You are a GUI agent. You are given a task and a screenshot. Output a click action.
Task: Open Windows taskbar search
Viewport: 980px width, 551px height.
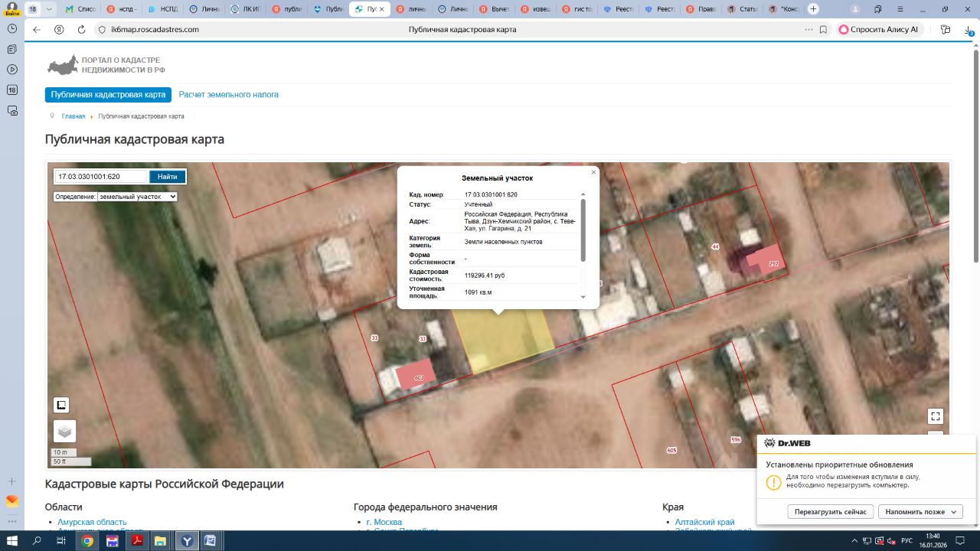(x=37, y=541)
